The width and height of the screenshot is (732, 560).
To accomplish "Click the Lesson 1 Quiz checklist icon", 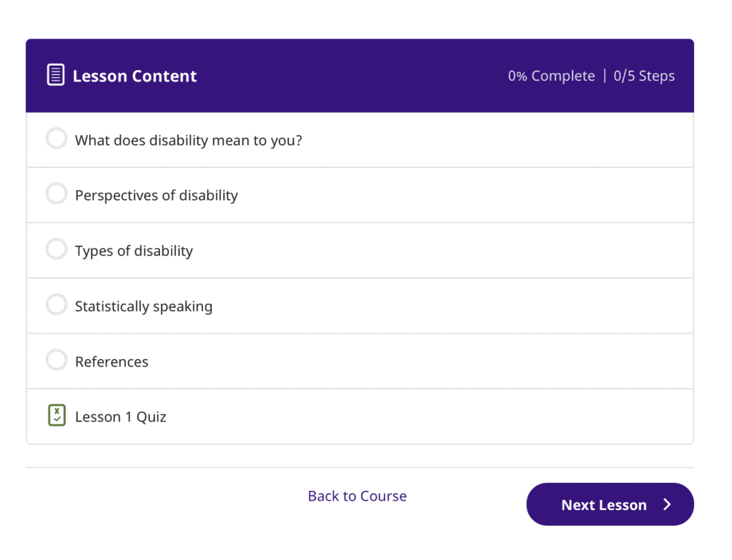I will click(56, 415).
